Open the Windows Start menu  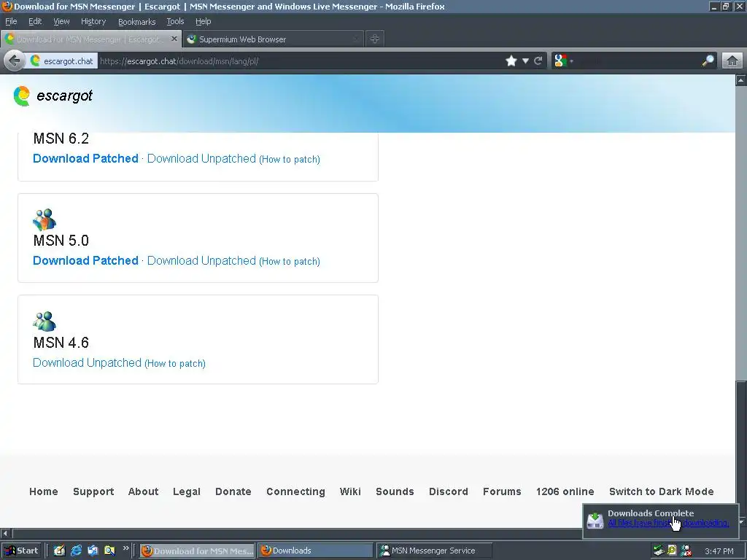point(21,551)
